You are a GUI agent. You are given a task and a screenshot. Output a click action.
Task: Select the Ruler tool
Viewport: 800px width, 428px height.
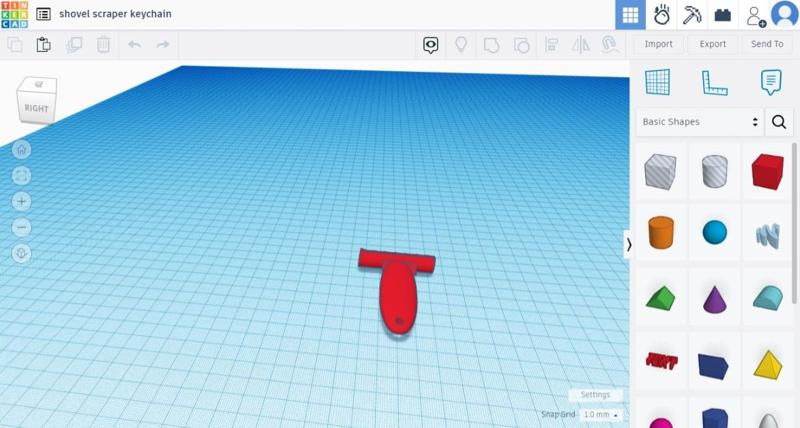[714, 83]
